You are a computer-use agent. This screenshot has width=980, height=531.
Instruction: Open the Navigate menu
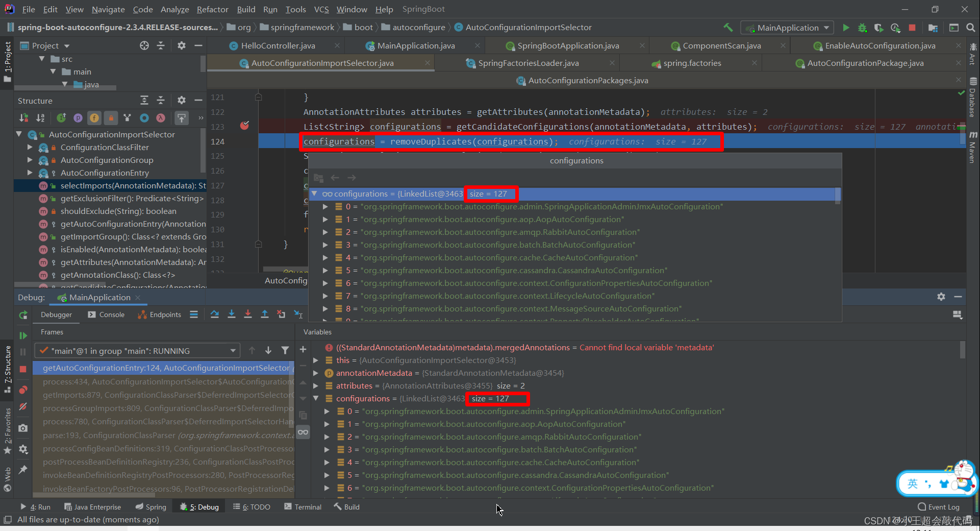coord(108,9)
